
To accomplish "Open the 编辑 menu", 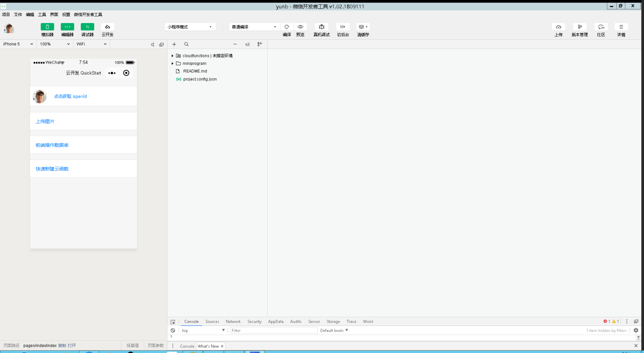I will 30,14.
